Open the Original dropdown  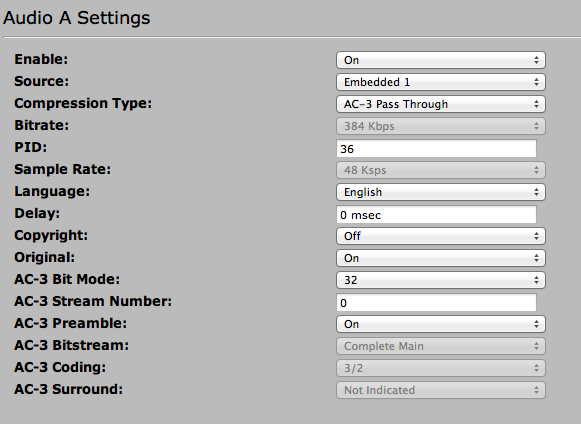coord(441,258)
